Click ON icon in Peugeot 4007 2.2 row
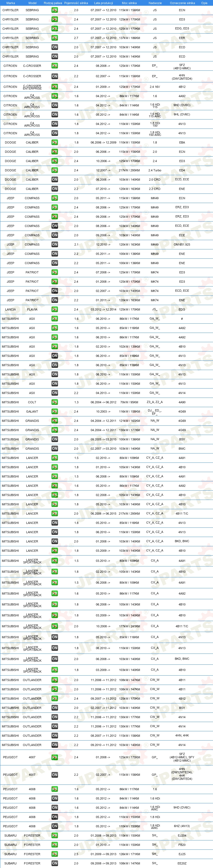The width and height of the screenshot is (213, 868). [54, 775]
